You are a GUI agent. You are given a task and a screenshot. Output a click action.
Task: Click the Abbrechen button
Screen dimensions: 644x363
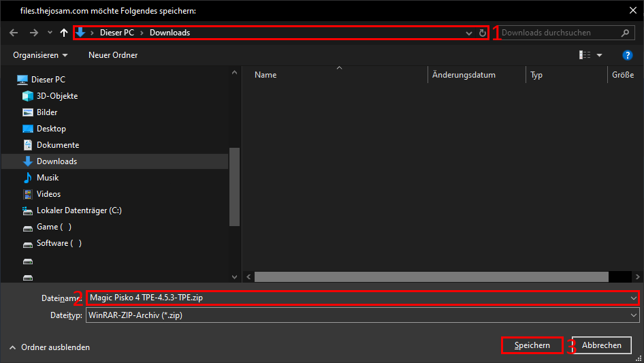coord(602,345)
